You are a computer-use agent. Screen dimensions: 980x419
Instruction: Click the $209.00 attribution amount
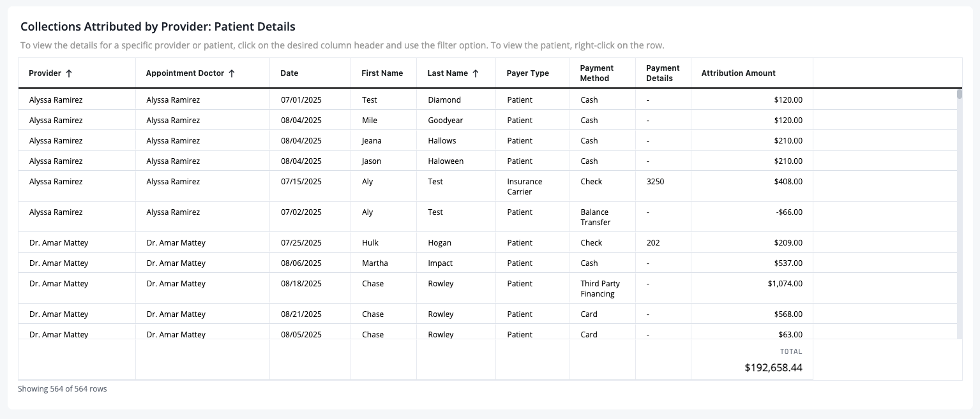coord(788,243)
